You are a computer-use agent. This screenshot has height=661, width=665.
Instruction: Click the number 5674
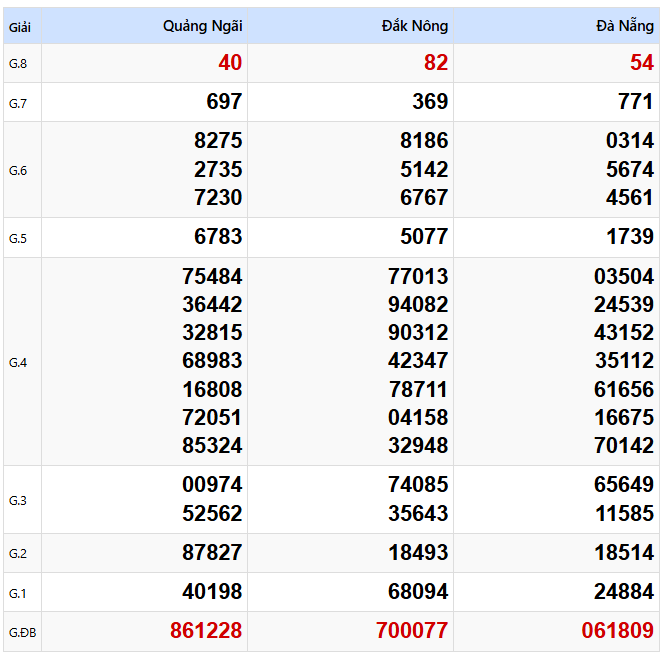(x=630, y=170)
